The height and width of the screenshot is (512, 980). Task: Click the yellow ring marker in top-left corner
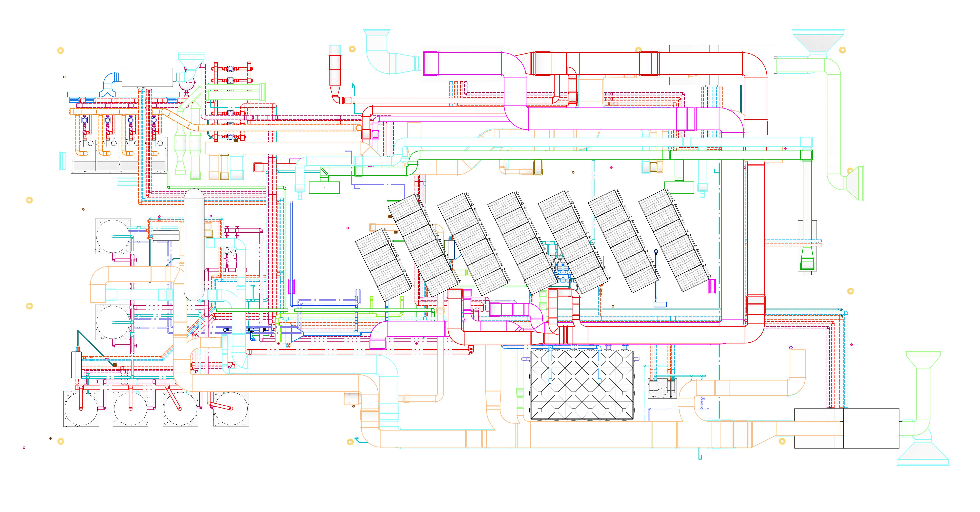click(61, 50)
